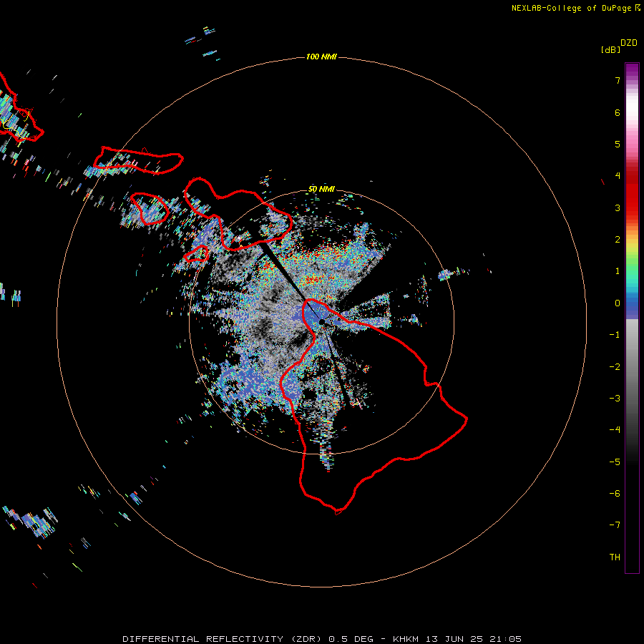
Task: Click the radar site center dot
Action: click(x=322, y=322)
